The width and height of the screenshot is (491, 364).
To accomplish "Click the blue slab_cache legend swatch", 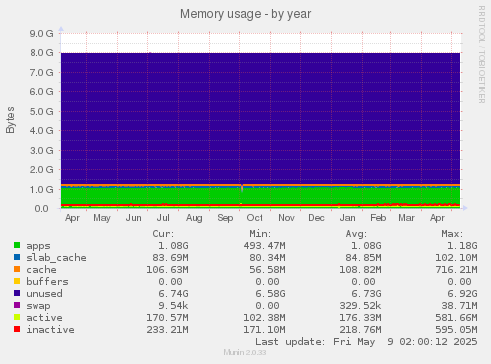I will [x=17, y=257].
